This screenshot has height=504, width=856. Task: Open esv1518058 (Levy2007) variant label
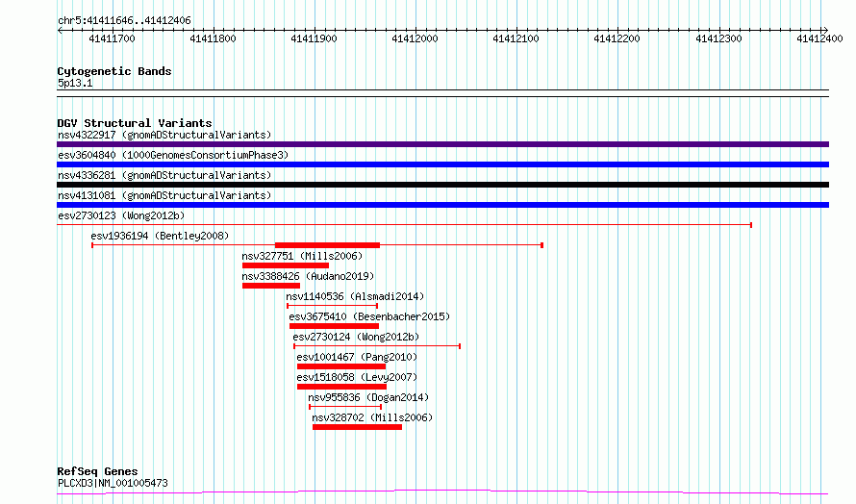(x=357, y=377)
